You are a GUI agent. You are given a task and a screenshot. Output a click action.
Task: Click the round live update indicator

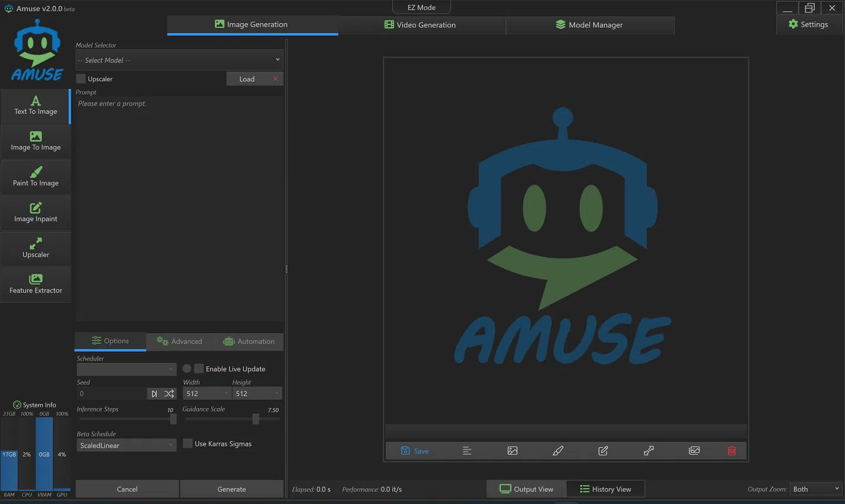click(187, 368)
